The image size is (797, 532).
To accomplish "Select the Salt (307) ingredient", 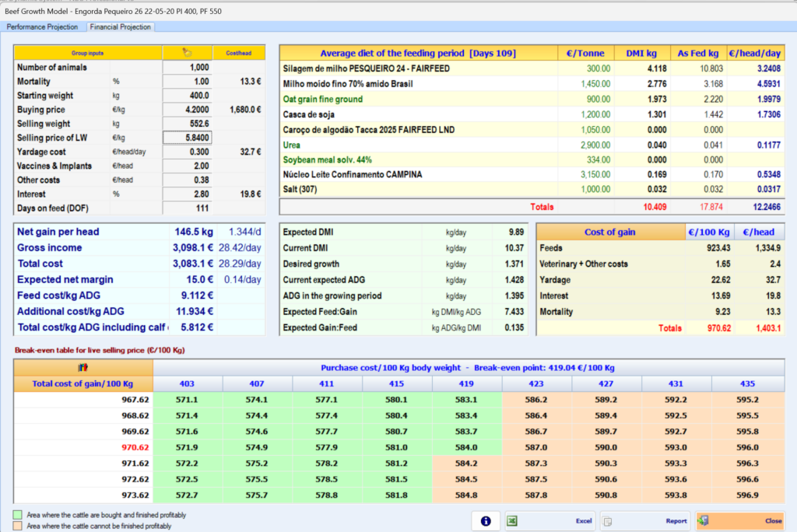I will coord(300,189).
